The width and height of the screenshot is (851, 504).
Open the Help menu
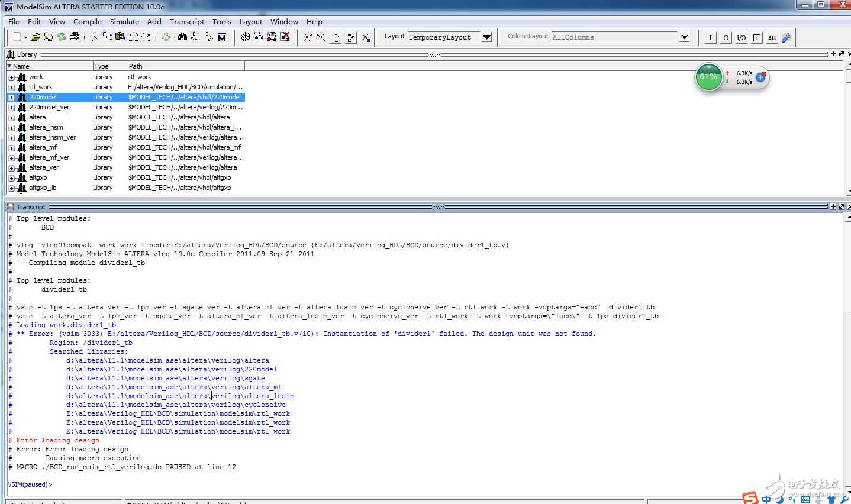coord(314,21)
